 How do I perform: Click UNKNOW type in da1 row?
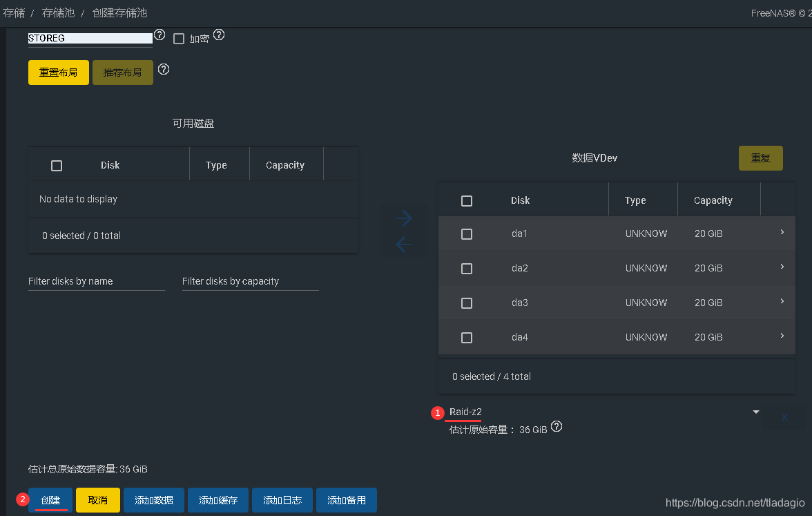[646, 233]
